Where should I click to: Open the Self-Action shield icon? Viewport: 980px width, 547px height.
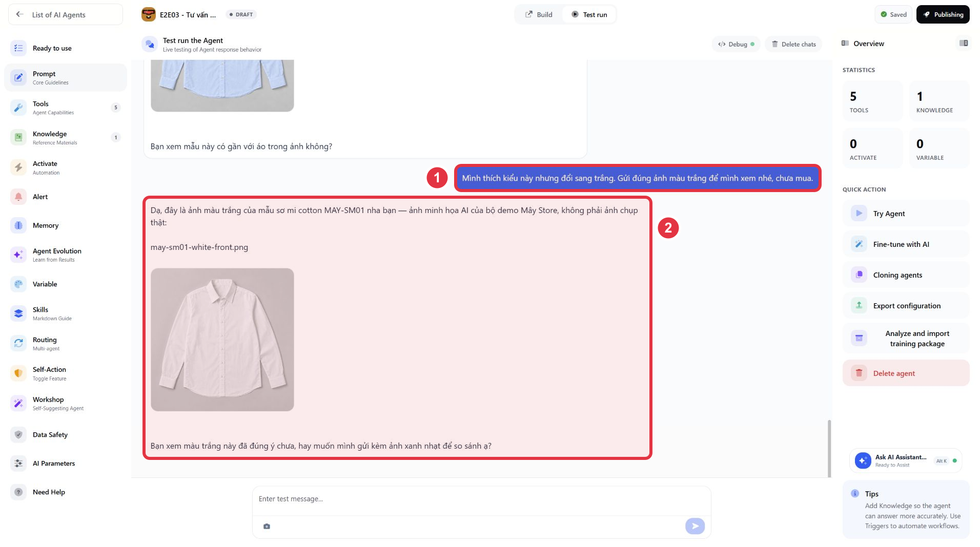click(x=18, y=373)
